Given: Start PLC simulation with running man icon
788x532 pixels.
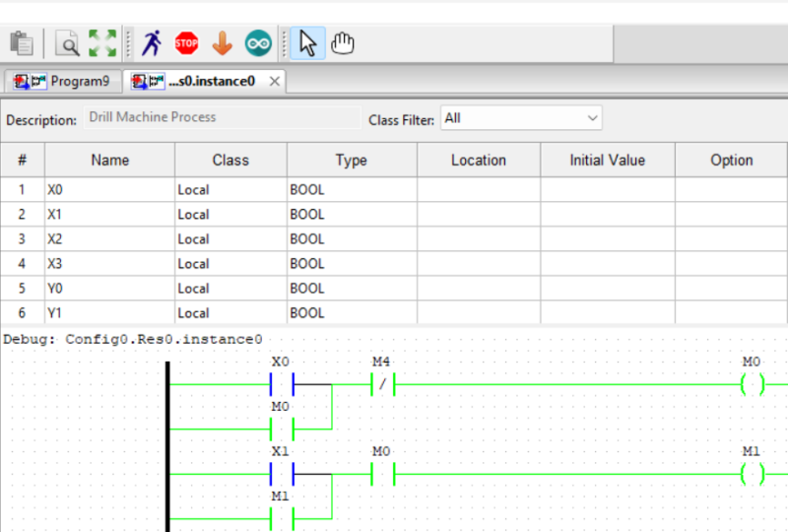Looking at the screenshot, I should 152,43.
